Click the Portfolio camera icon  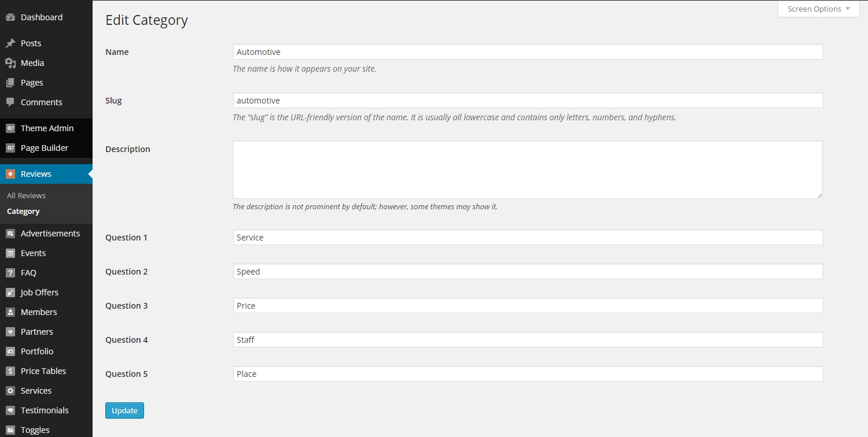[10, 351]
